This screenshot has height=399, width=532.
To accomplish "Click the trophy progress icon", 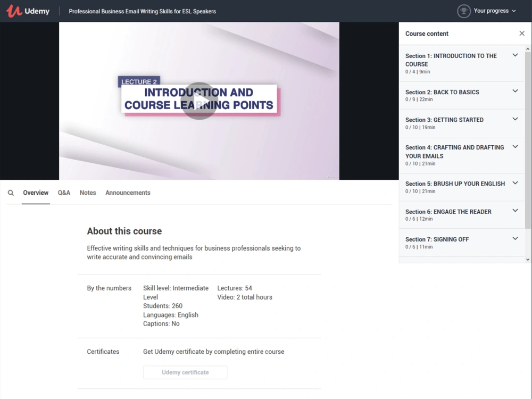I will pos(463,11).
